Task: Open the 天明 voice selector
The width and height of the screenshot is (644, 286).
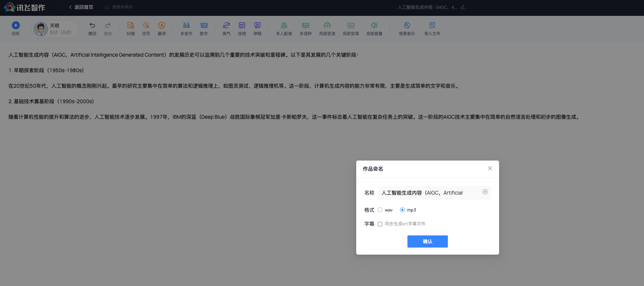Action: pyautogui.click(x=55, y=29)
